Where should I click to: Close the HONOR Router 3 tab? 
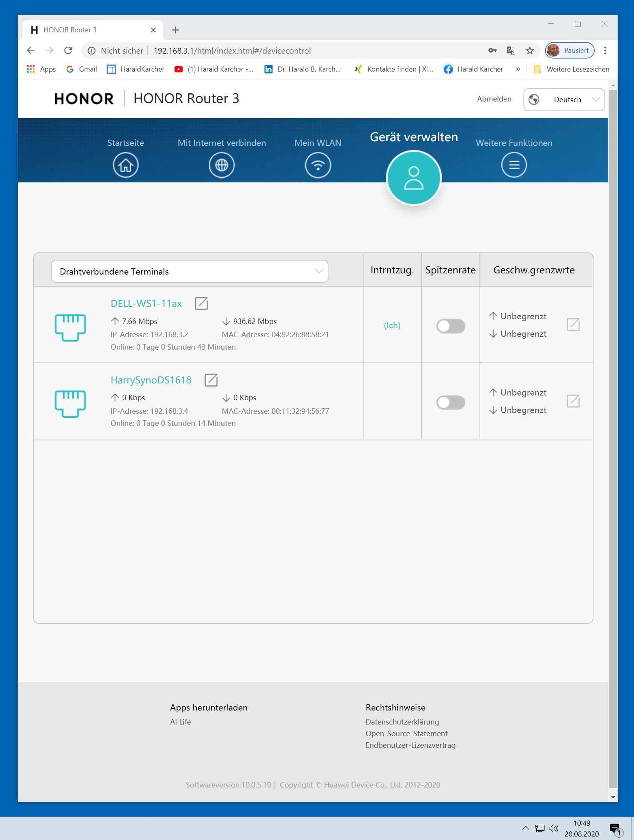[x=153, y=30]
